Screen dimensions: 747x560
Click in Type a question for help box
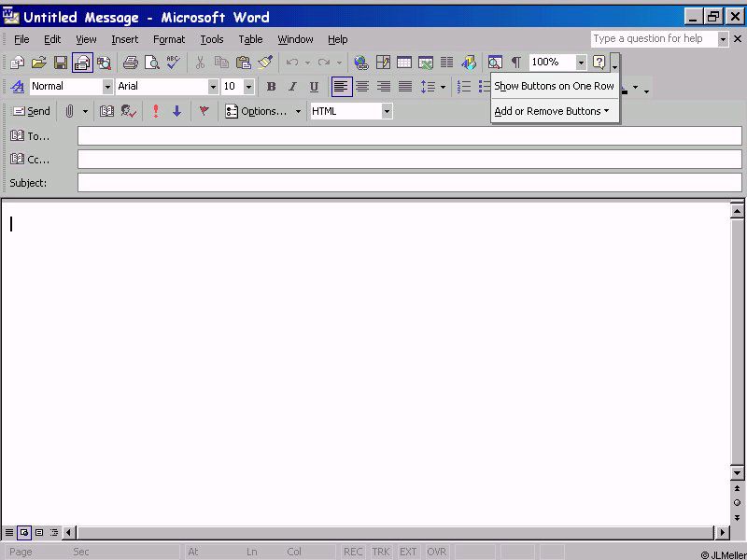(655, 38)
